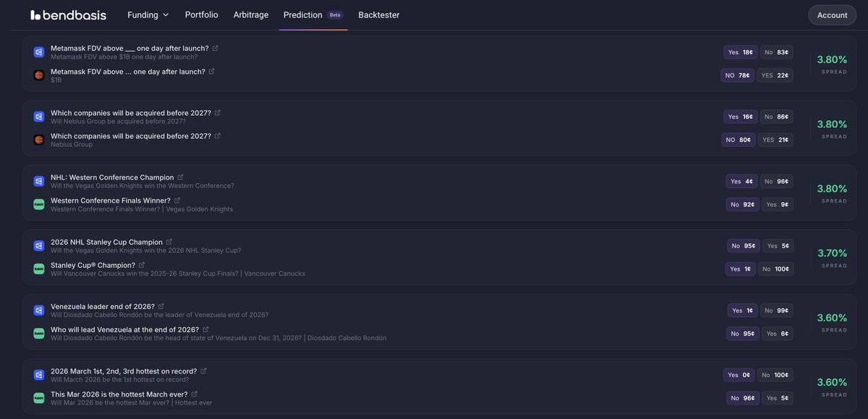Open external link for This Mar 2026 hottest March
The height and width of the screenshot is (419, 868).
click(x=195, y=394)
